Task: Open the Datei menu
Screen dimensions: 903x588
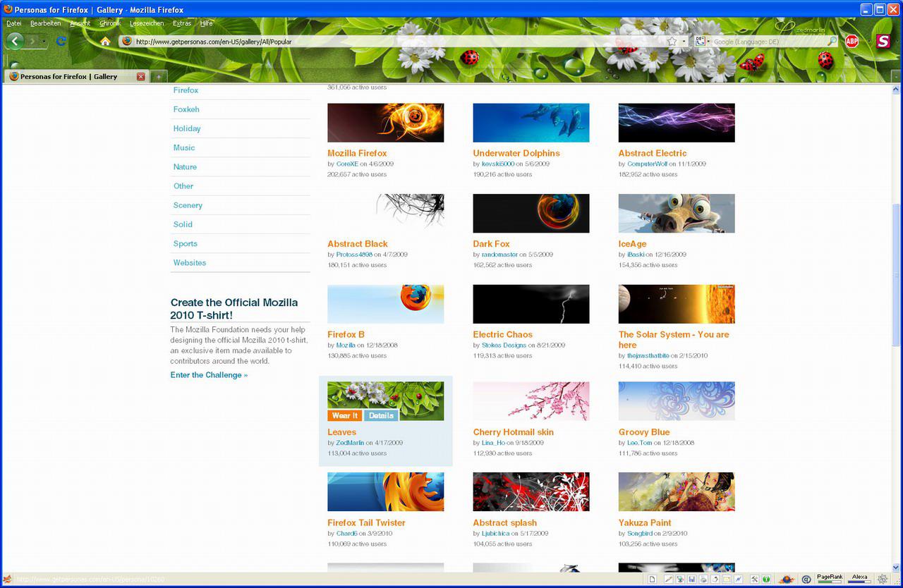Action: (14, 23)
